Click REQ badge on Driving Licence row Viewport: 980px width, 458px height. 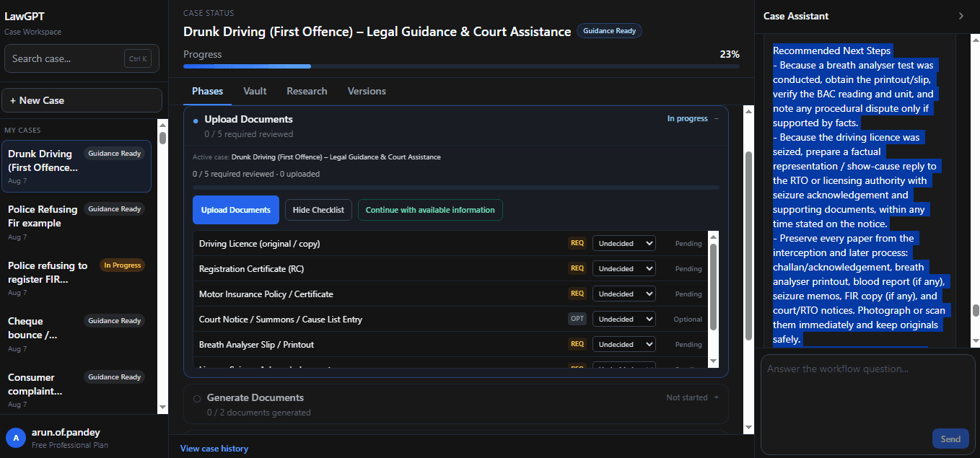pyautogui.click(x=577, y=243)
